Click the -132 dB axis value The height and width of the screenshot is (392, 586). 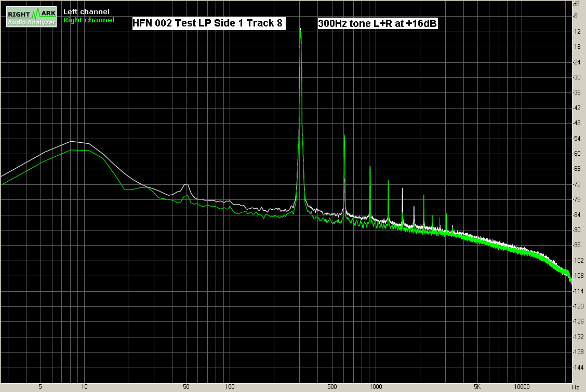point(578,337)
